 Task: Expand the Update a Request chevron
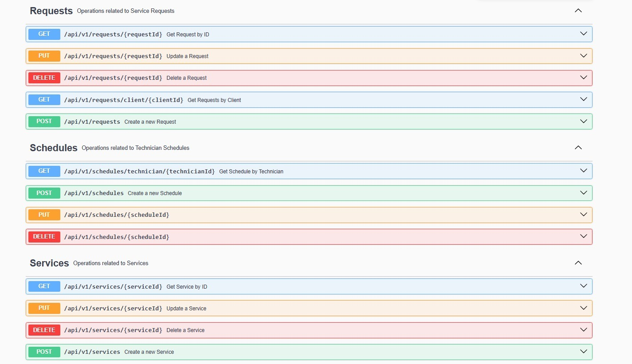click(584, 56)
